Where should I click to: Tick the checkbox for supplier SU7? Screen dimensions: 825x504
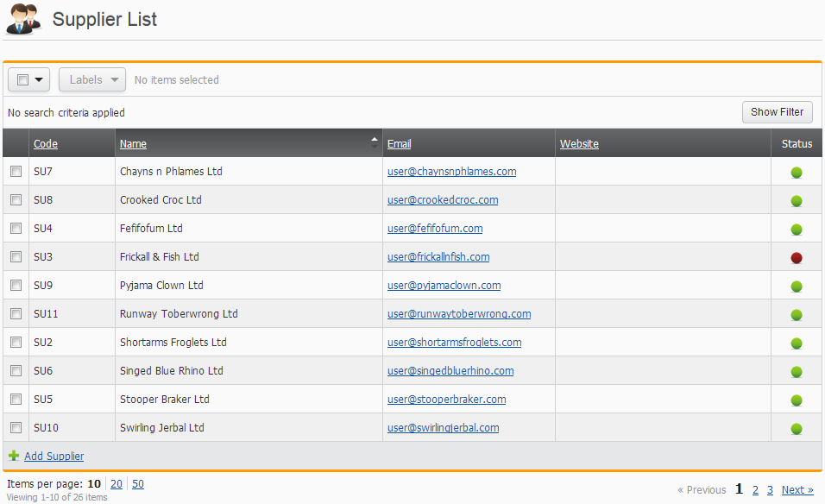16,172
